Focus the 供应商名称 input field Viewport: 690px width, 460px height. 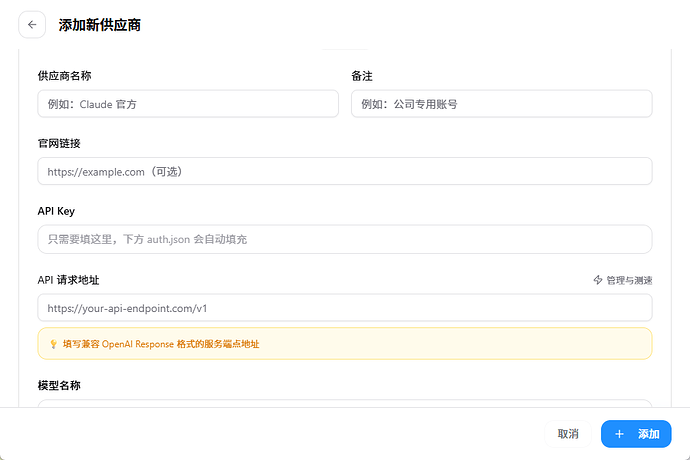pos(188,104)
